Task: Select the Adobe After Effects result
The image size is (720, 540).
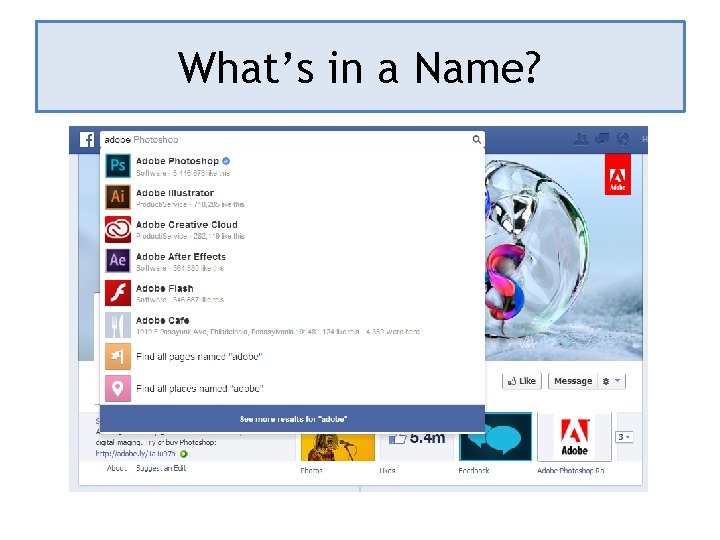Action: 292,261
